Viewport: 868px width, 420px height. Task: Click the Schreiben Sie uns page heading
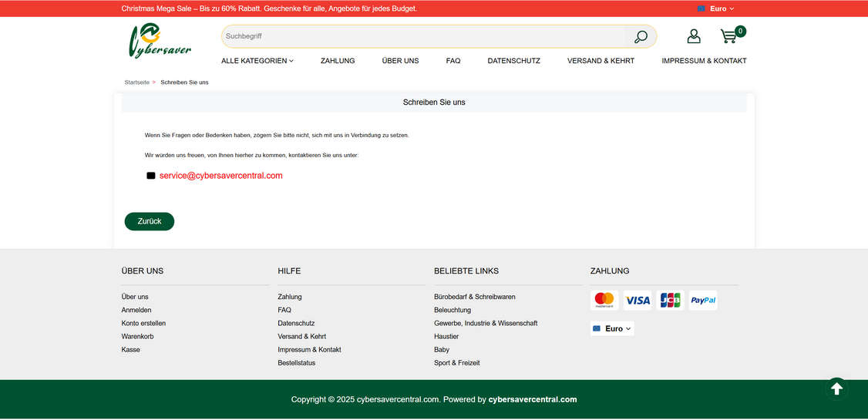point(434,102)
